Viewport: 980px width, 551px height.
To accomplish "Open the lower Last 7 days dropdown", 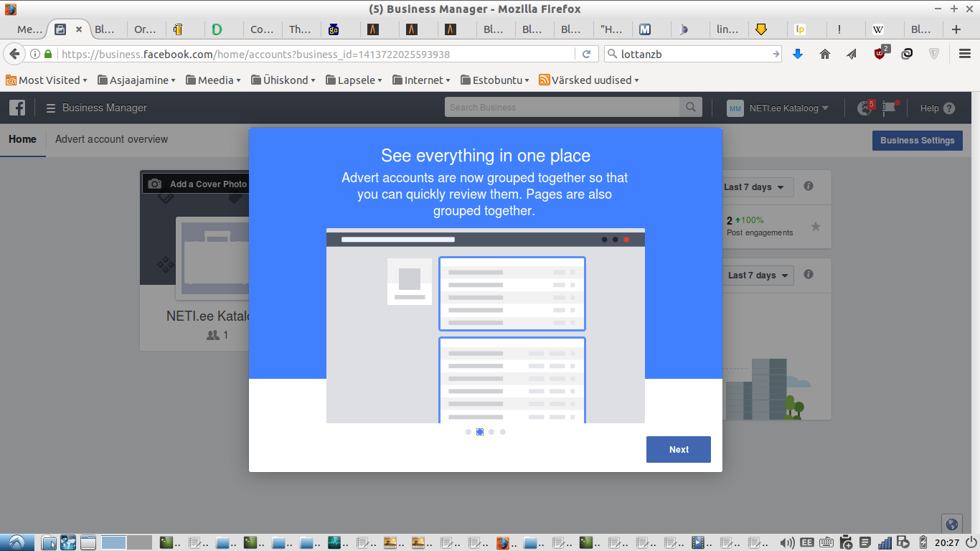I will tap(758, 275).
